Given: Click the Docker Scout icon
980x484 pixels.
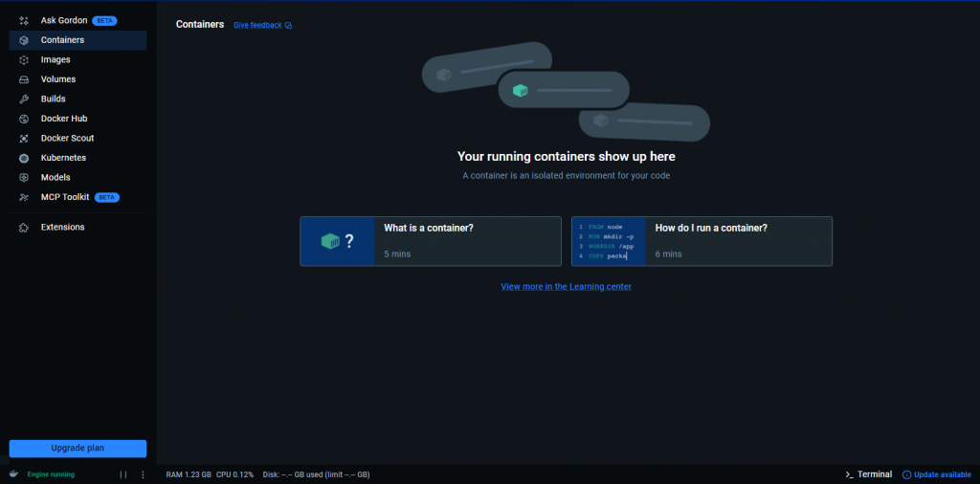Looking at the screenshot, I should (x=24, y=138).
